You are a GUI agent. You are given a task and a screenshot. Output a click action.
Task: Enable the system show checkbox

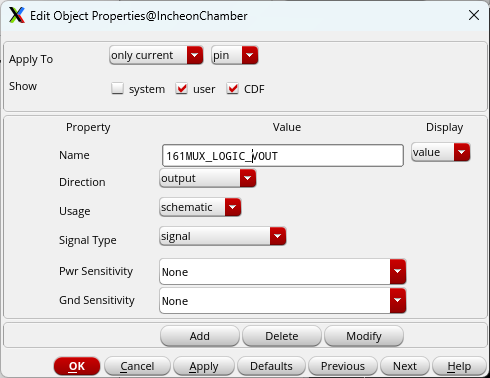point(117,88)
